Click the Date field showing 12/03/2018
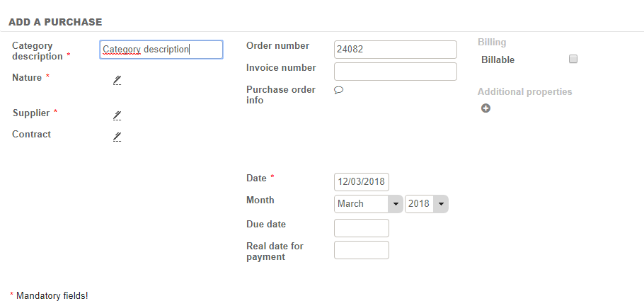Viewport: 644px width, 306px height. tap(361, 182)
